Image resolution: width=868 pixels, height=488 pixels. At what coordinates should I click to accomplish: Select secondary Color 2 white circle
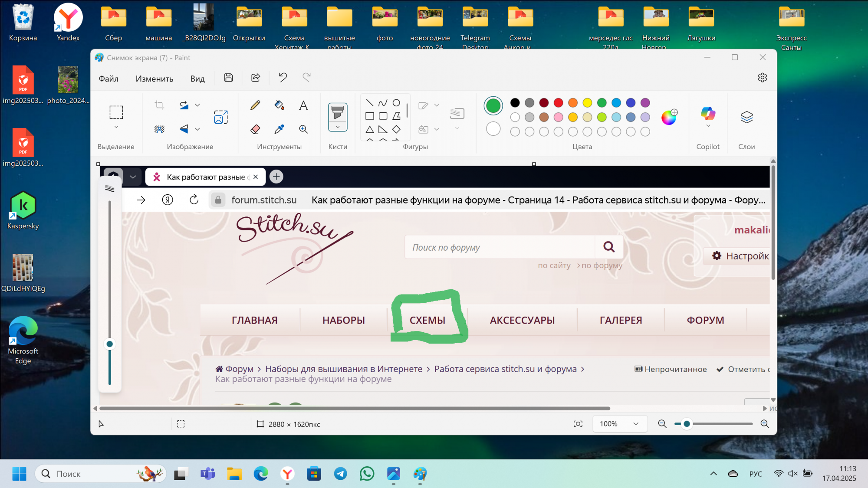(493, 129)
